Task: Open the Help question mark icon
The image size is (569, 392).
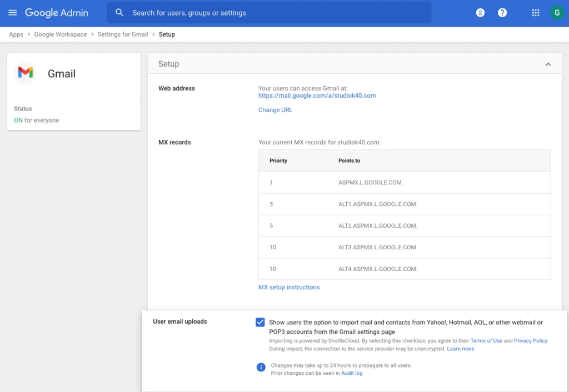Action: click(x=502, y=13)
